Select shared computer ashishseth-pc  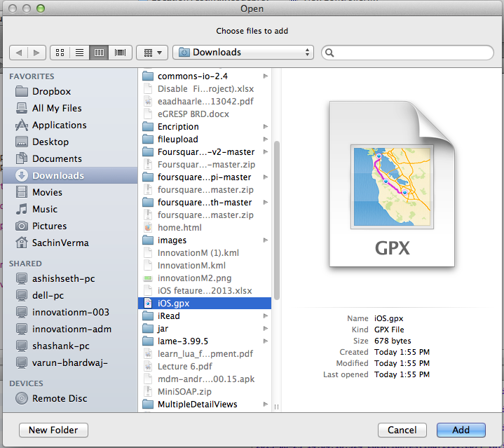tap(63, 278)
